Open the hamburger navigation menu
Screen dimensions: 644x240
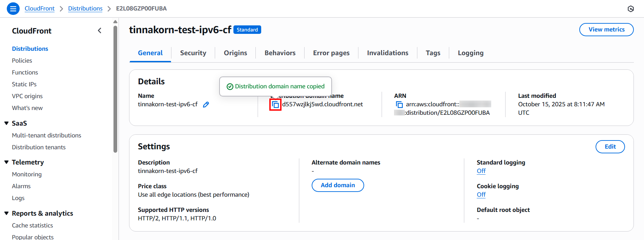(x=13, y=8)
